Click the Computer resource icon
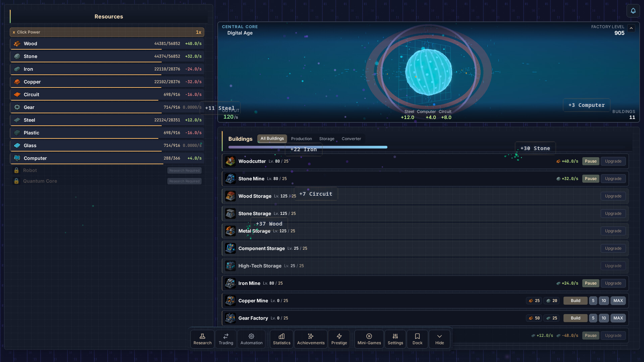 [x=17, y=158]
